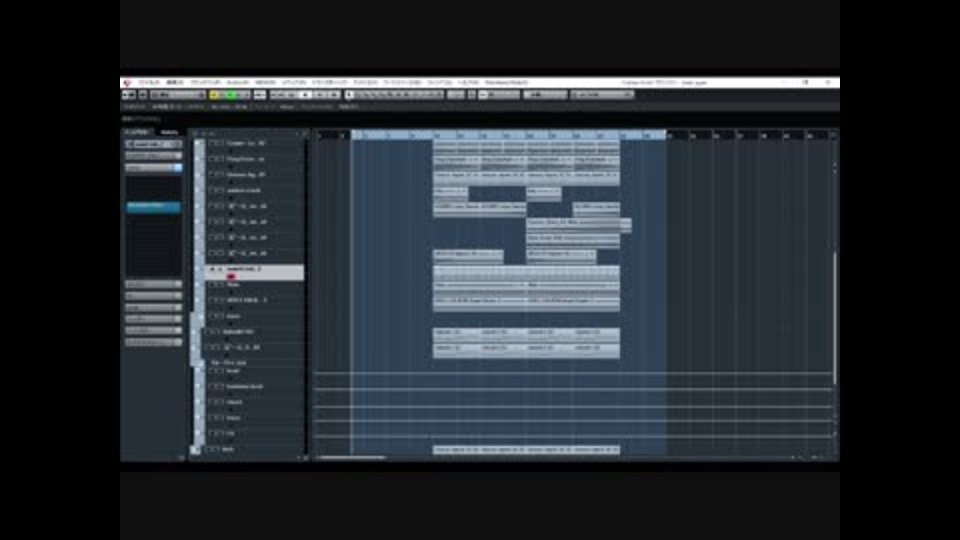Open the プロジェクト (Project) menu
Image resolution: width=960 pixels, height=540 pixels.
click(205, 82)
